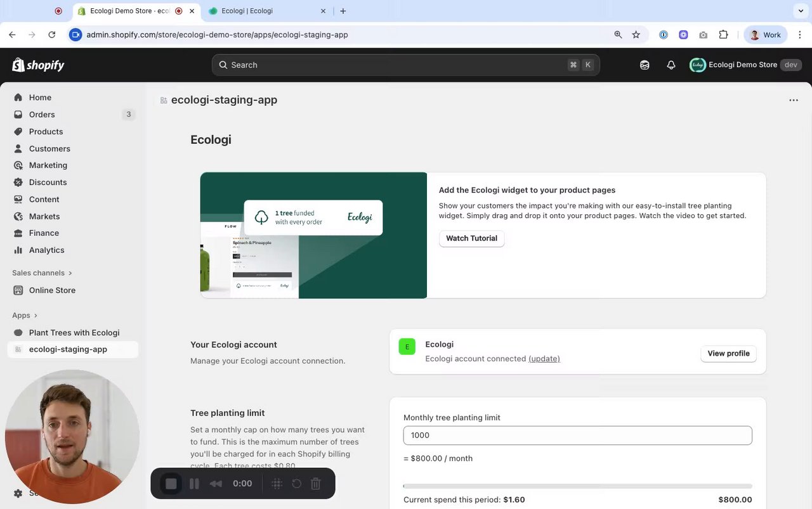Click the Shopify search field
This screenshot has width=812, height=509.
click(x=406, y=65)
